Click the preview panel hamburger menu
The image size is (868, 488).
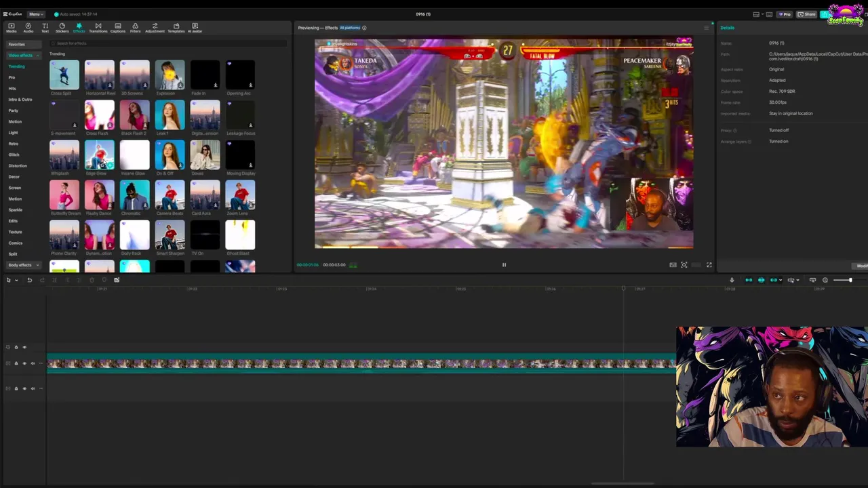point(706,28)
